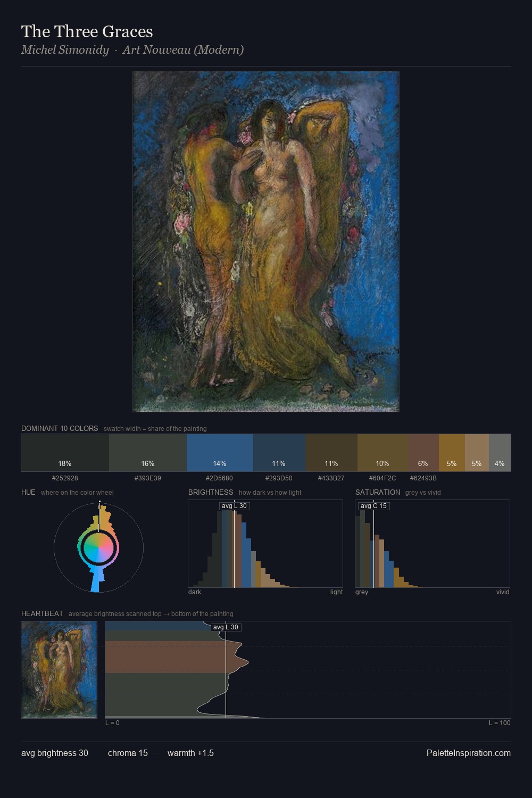Click the small painting thumbnail beside the heartbeat chart
The height and width of the screenshot is (798, 532).
59,670
